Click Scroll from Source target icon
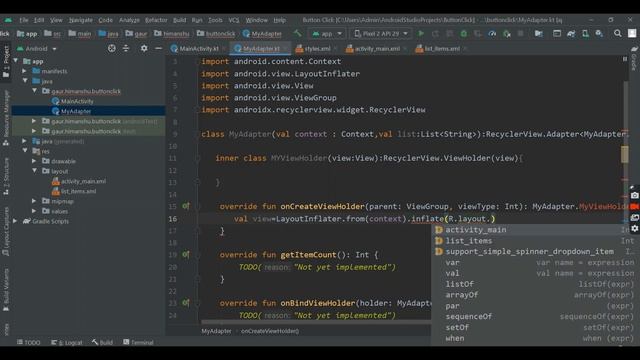 point(111,49)
